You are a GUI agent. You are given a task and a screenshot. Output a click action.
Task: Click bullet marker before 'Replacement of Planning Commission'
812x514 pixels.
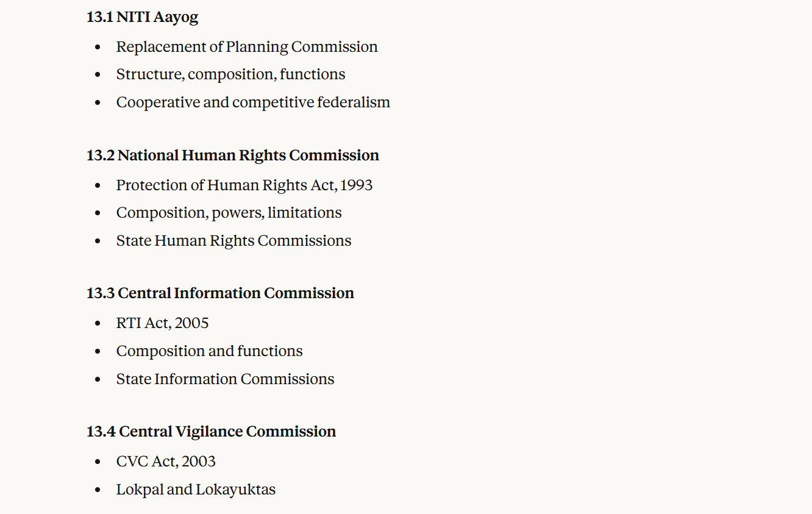[98, 48]
